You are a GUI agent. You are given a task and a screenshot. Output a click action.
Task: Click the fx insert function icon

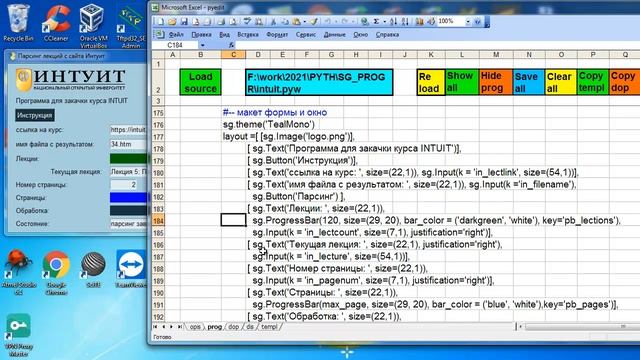pyautogui.click(x=231, y=45)
